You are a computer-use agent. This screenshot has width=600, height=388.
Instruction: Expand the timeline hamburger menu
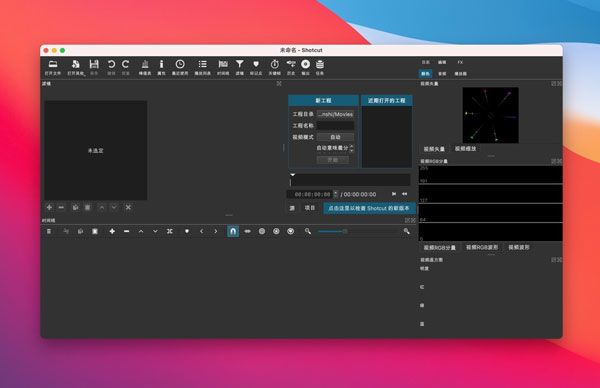tap(49, 231)
